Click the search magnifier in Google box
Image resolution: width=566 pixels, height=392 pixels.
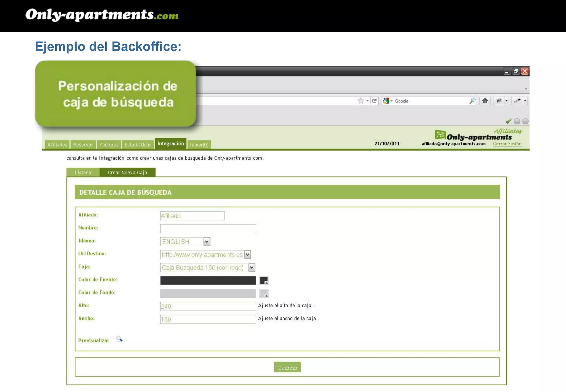[x=472, y=101]
